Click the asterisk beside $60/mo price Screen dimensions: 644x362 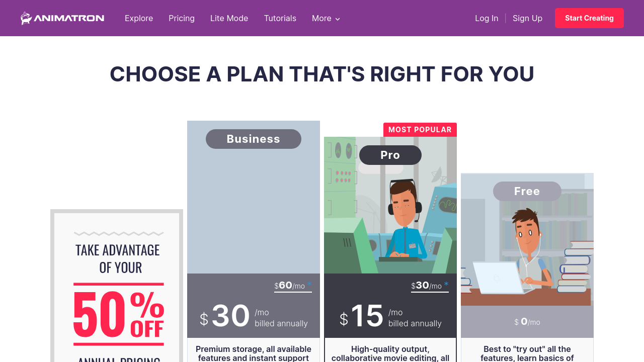[309, 285]
